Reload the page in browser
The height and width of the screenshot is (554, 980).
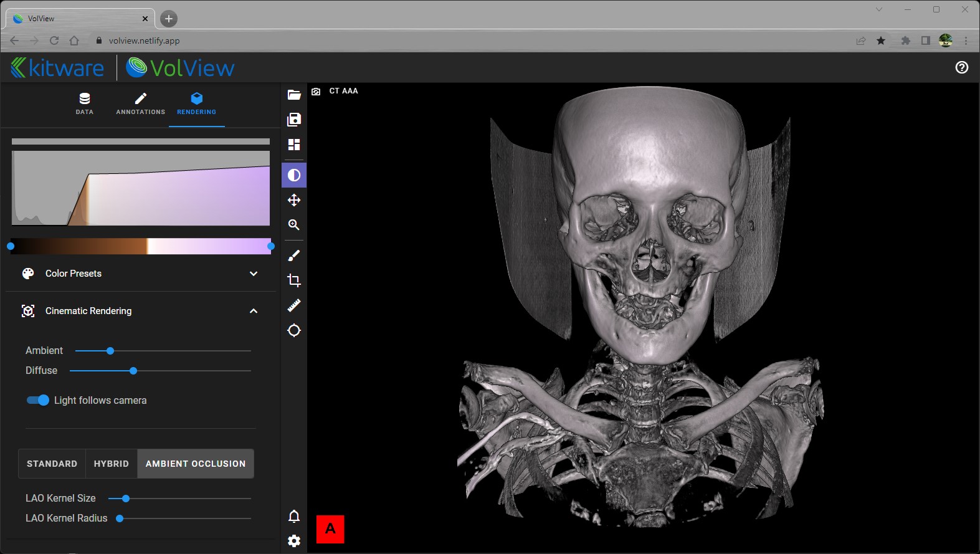click(x=54, y=41)
